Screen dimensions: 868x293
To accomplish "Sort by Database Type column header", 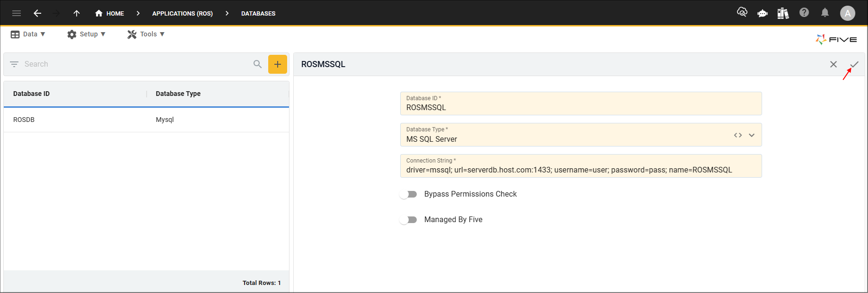I will [178, 94].
